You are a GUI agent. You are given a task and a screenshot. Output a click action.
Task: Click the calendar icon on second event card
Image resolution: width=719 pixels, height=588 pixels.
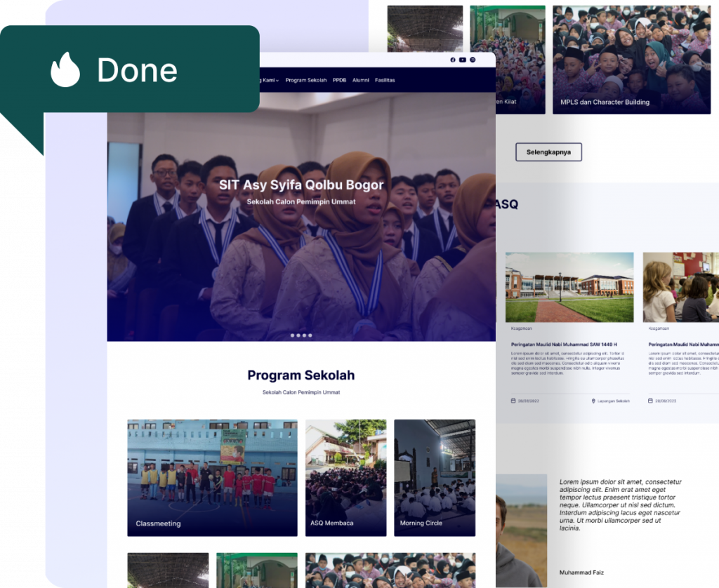pos(650,401)
